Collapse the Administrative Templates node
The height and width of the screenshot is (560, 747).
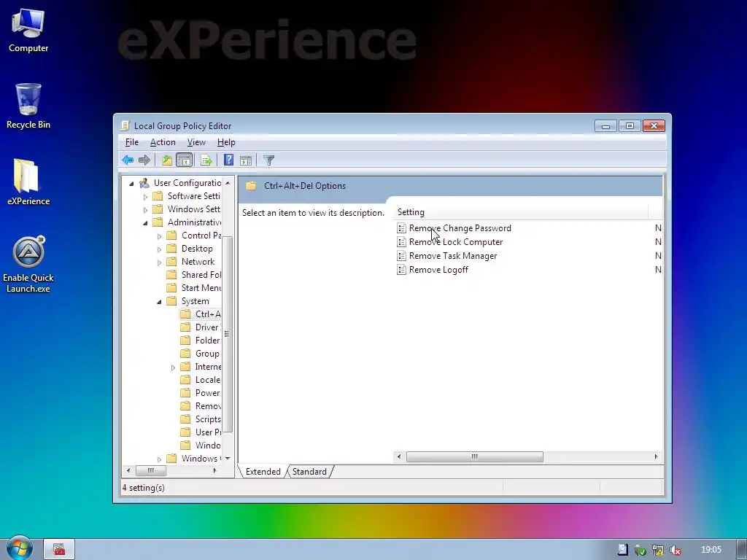[145, 223]
